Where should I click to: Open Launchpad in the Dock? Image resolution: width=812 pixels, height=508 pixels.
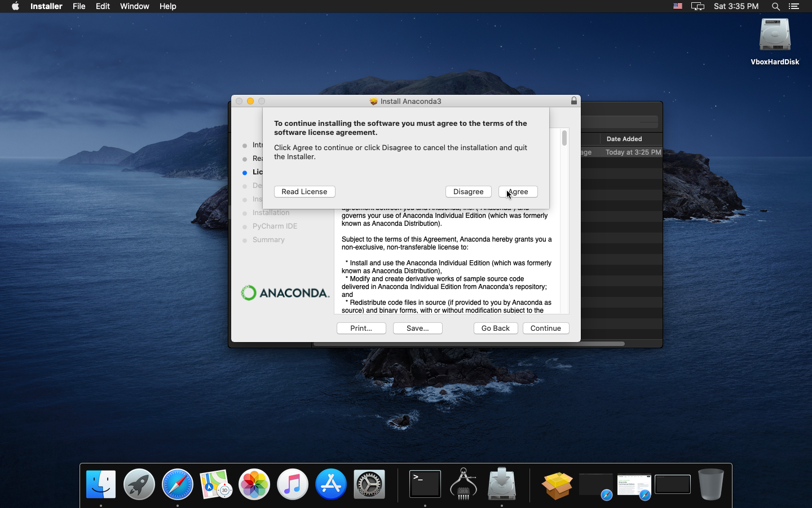[x=139, y=484]
